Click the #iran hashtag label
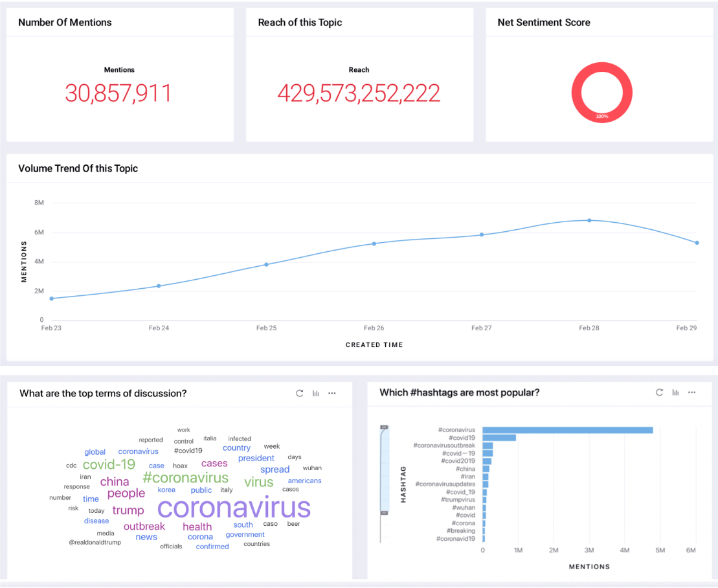718x588 pixels. (x=468, y=476)
